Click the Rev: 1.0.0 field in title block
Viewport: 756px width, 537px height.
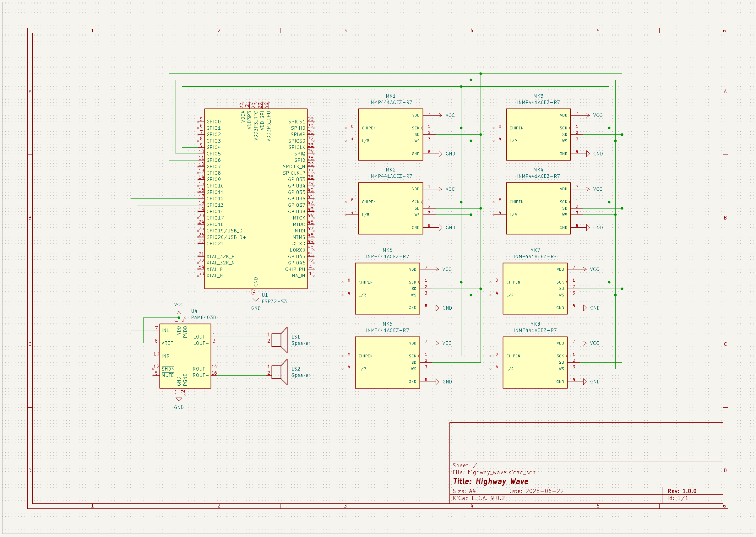(682, 491)
